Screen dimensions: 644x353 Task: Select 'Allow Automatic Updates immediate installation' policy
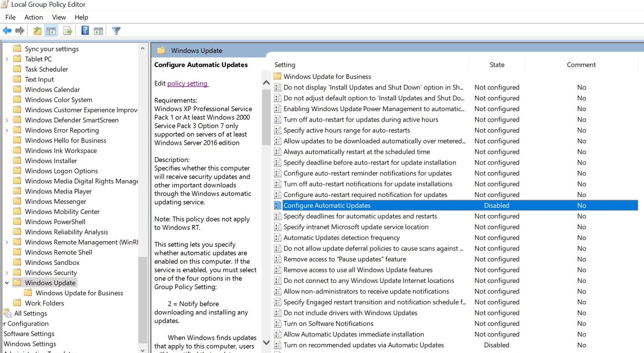tap(353, 334)
